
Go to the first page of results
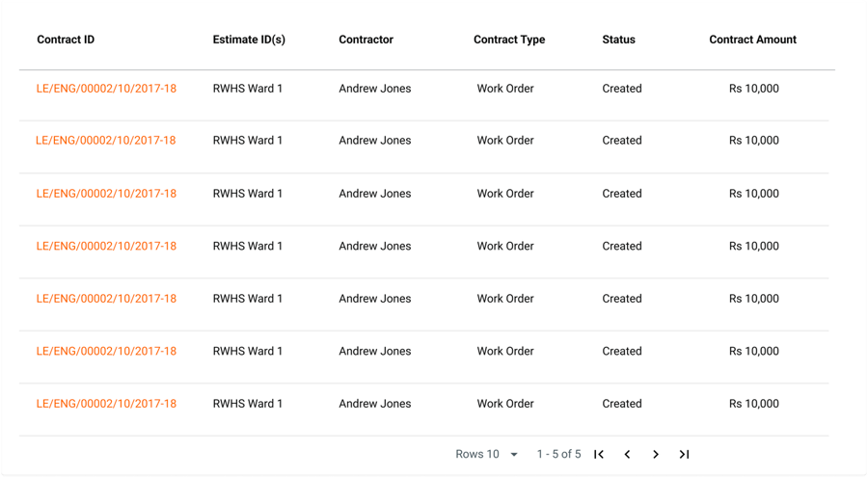[x=599, y=454]
